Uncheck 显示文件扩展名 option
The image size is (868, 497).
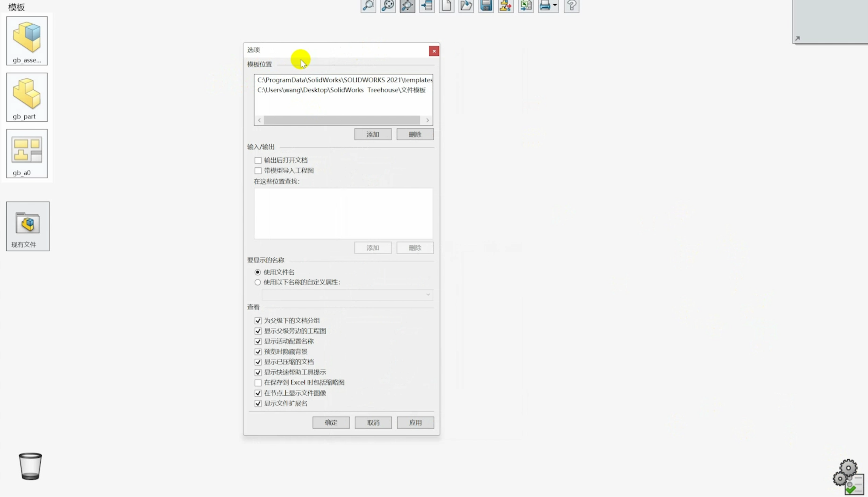(258, 403)
